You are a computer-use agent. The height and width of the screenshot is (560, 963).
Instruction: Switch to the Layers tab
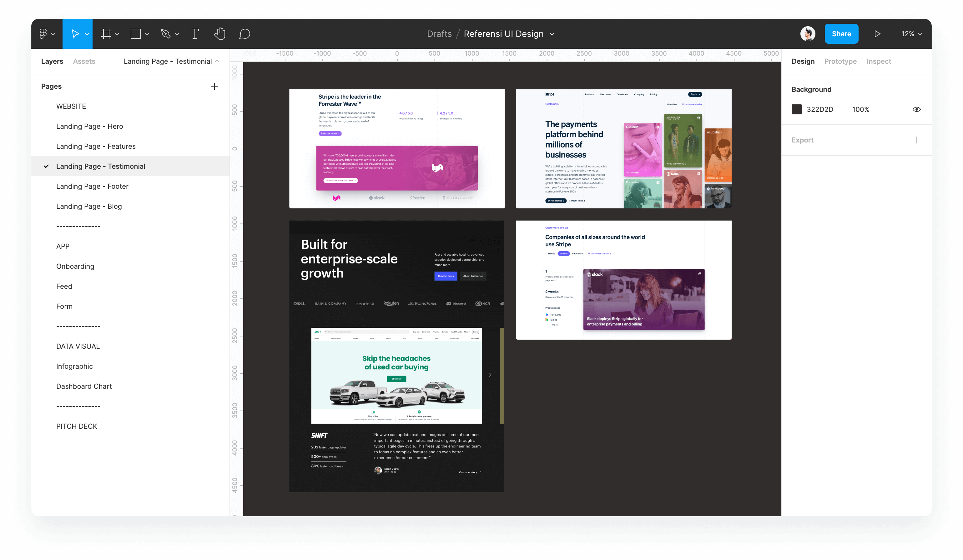[x=52, y=61]
